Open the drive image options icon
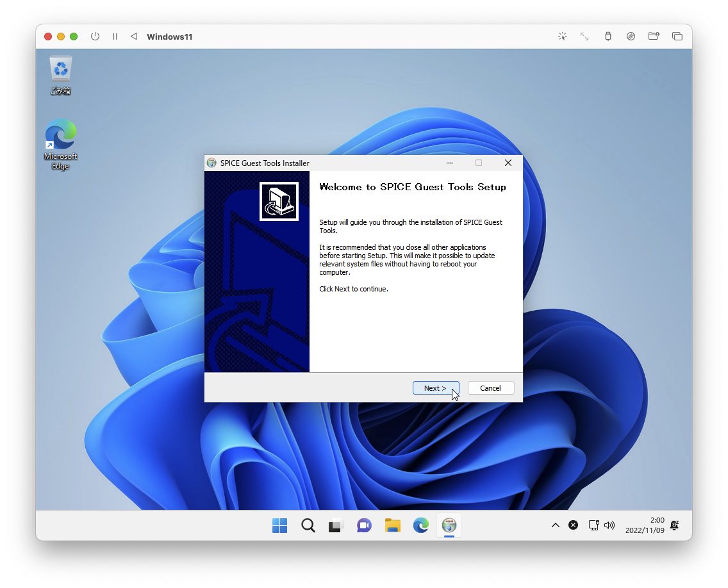Screen dimensions: 728x588 point(631,37)
